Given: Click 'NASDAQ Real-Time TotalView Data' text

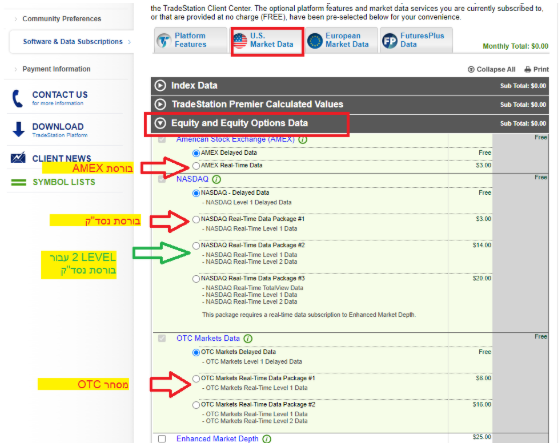Looking at the screenshot, I should click(254, 288).
